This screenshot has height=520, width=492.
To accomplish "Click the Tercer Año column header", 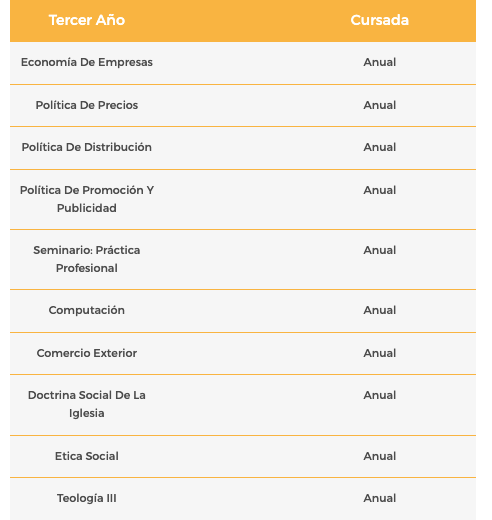I will (87, 20).
